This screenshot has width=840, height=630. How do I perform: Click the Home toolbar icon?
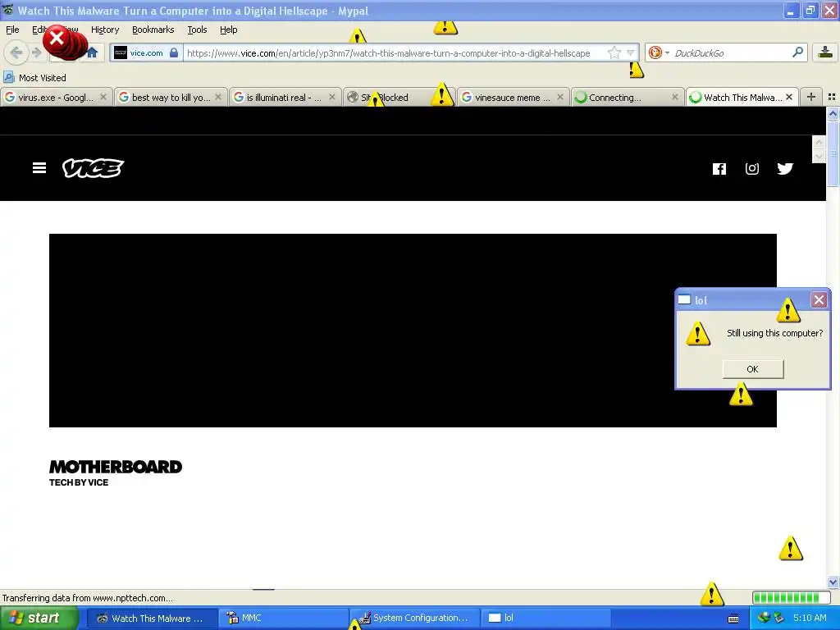(x=92, y=52)
